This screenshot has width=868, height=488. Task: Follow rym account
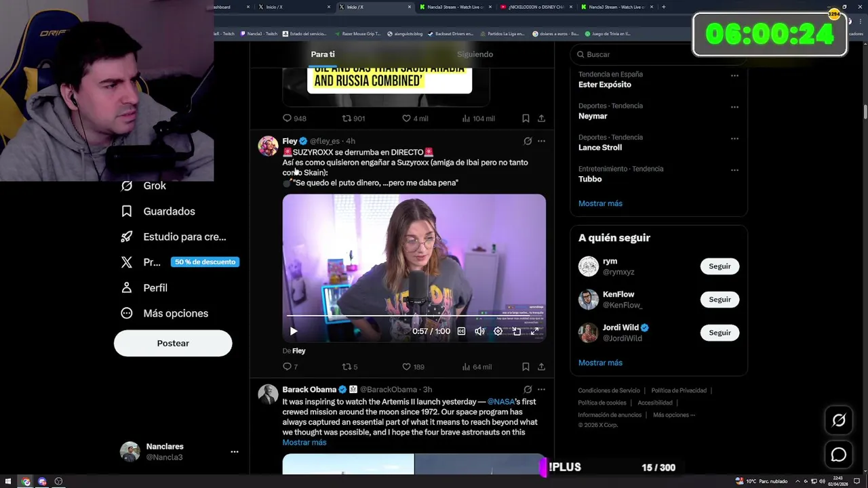pos(719,266)
